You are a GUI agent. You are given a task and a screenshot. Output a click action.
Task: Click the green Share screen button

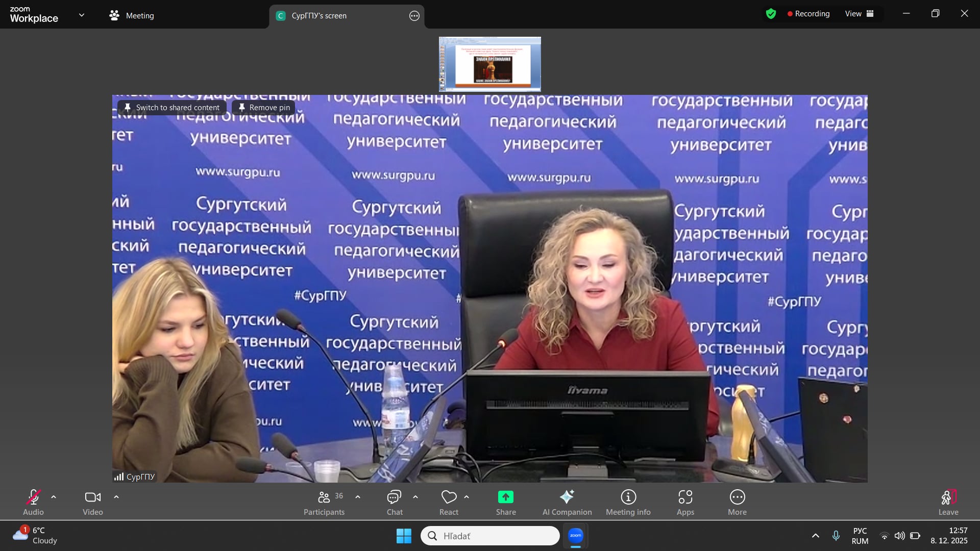(x=505, y=497)
